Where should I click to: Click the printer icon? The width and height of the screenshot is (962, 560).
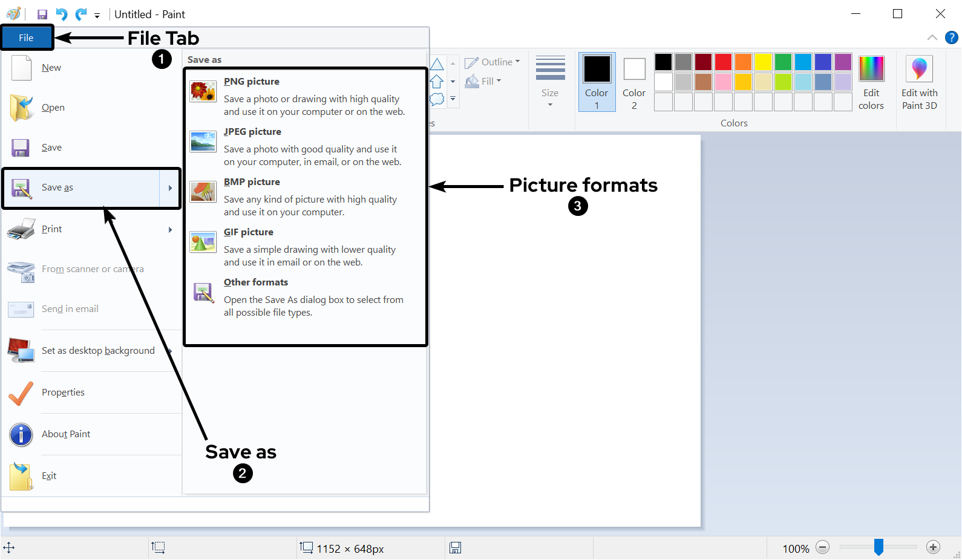[21, 229]
